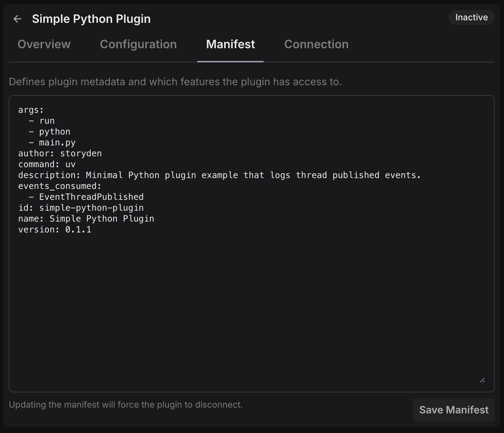Click the 'EventThreadPublished' entry
504x433 pixels.
91,197
